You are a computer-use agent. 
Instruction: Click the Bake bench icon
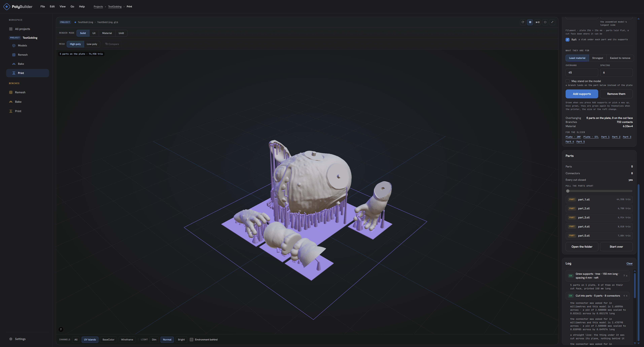11,102
